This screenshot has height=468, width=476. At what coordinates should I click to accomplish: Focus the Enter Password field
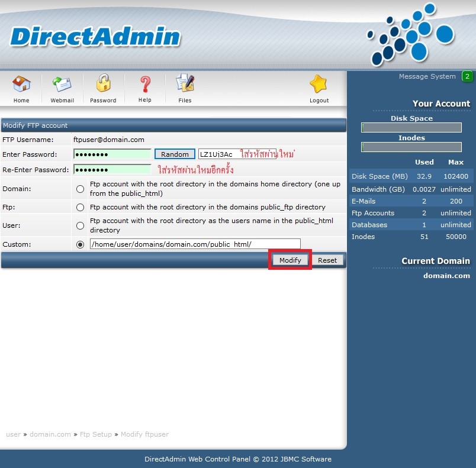point(112,154)
